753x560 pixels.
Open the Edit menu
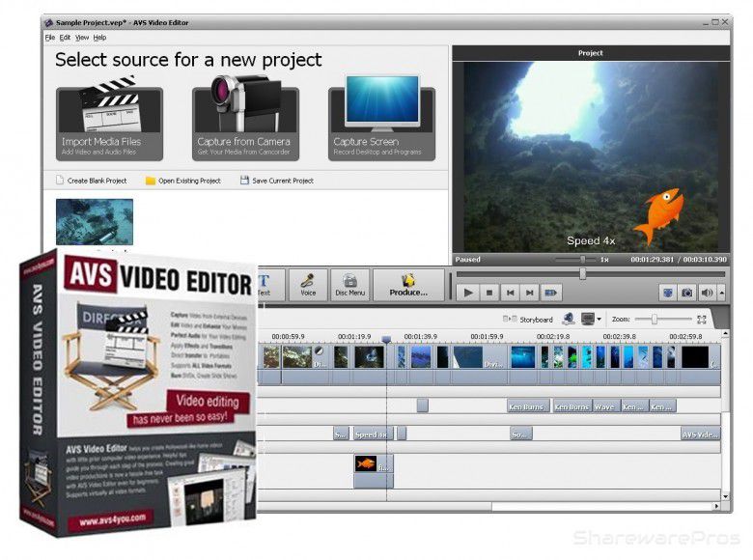tap(65, 38)
